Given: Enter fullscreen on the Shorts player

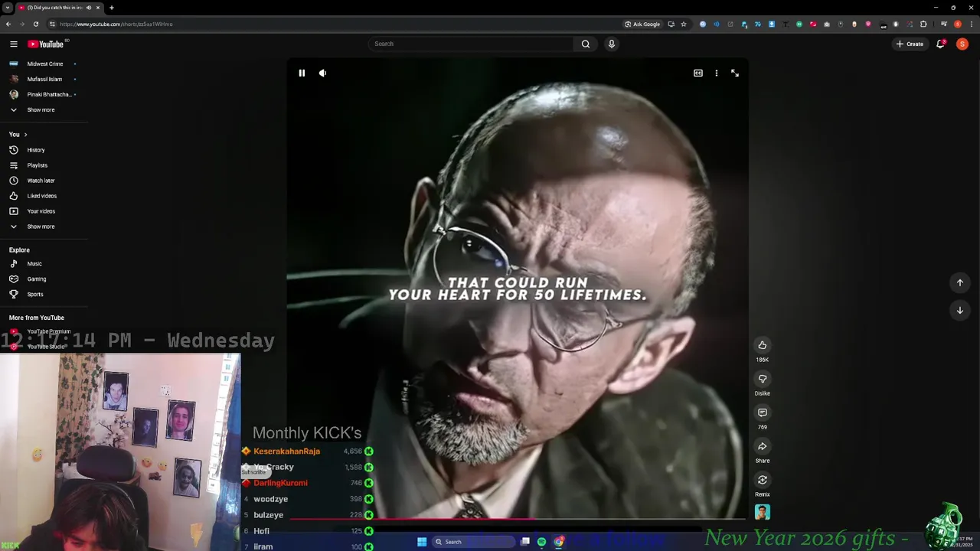Looking at the screenshot, I should (x=735, y=73).
